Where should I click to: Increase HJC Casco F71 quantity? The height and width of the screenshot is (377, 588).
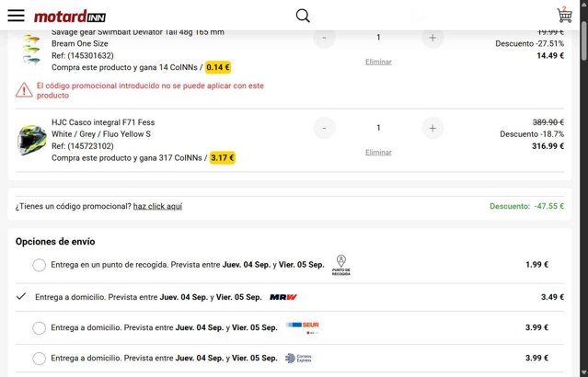[432, 128]
